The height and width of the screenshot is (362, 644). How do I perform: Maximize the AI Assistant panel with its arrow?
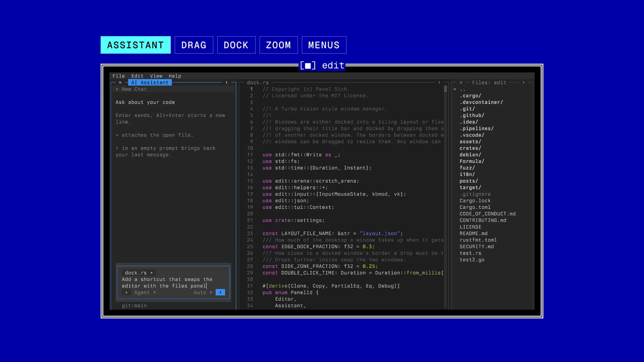coord(226,82)
